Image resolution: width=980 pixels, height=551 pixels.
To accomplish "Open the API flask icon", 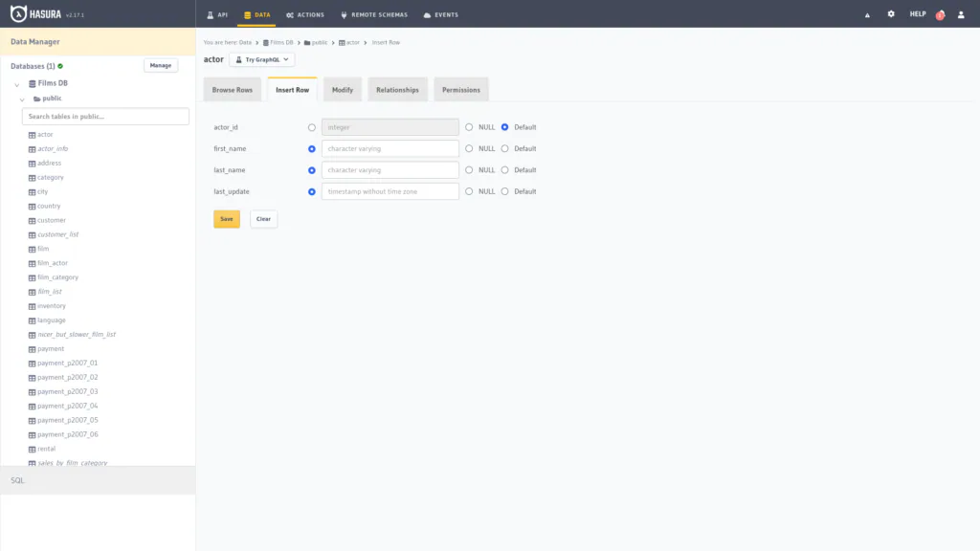I will pyautogui.click(x=211, y=15).
